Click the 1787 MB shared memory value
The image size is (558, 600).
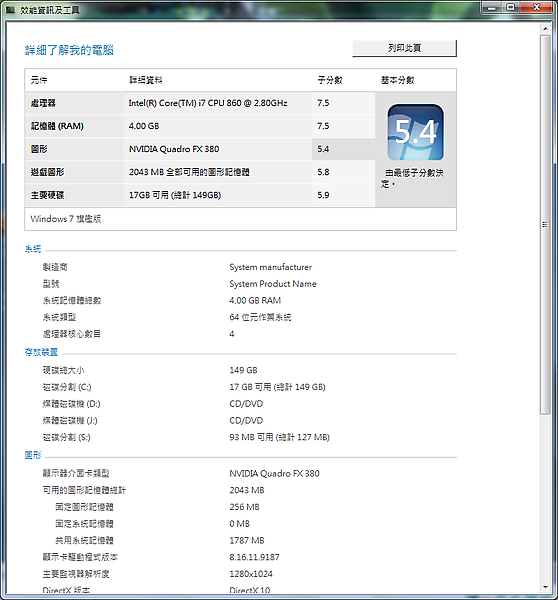(246, 540)
